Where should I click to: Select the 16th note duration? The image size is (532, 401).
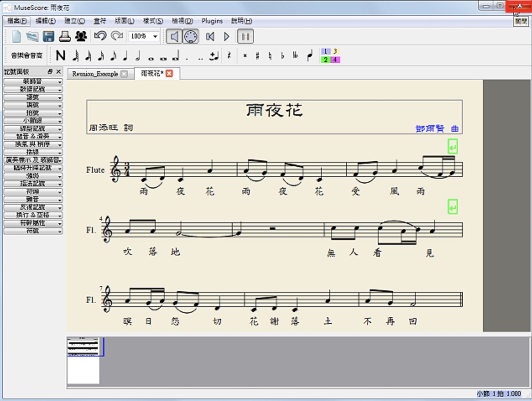point(101,55)
